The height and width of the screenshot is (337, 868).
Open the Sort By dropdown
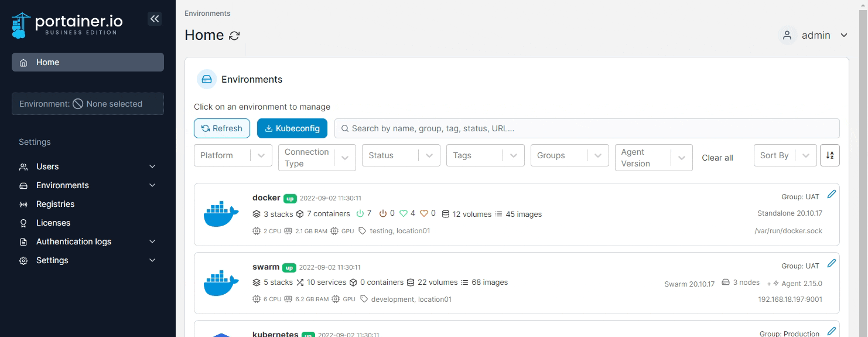[785, 155]
